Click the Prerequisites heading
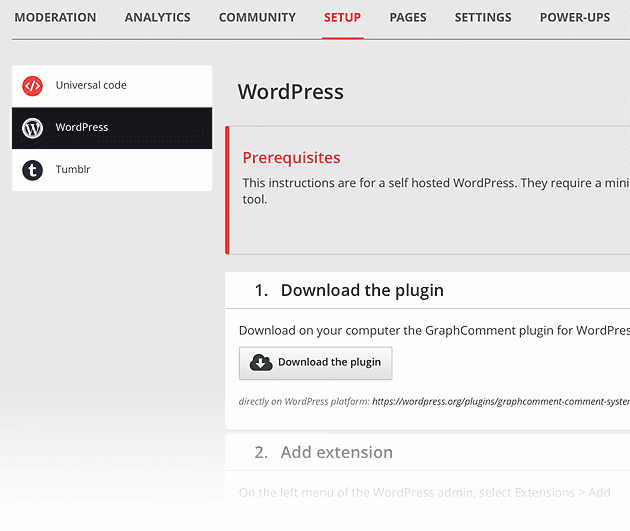The image size is (630, 531). [x=291, y=157]
